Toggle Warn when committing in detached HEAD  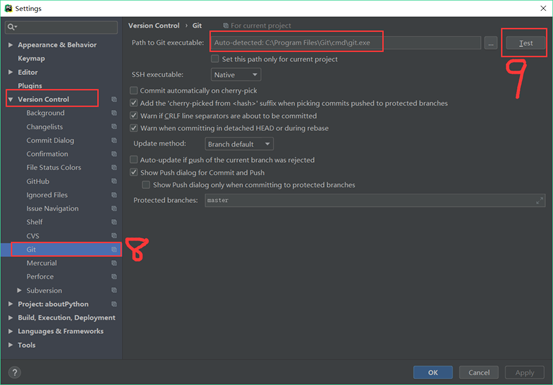pyautogui.click(x=134, y=128)
